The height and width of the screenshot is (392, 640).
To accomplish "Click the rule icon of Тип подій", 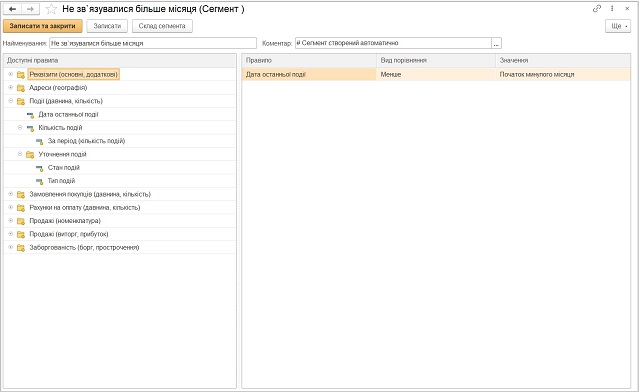I will click(x=40, y=181).
